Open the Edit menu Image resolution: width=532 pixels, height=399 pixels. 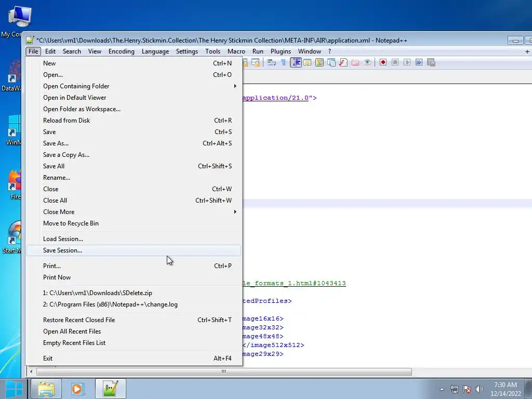(50, 51)
